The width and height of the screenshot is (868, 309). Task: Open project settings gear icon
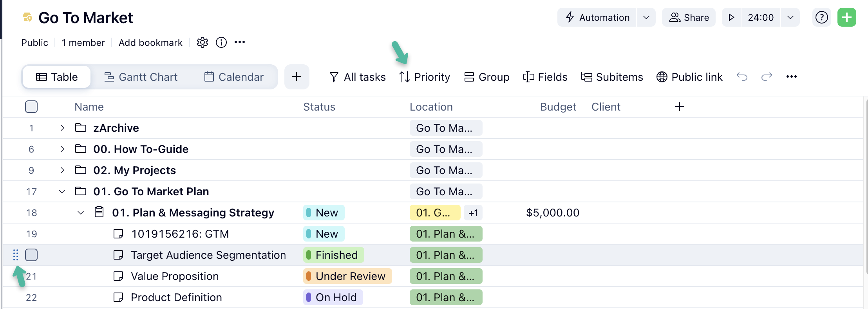coord(202,42)
